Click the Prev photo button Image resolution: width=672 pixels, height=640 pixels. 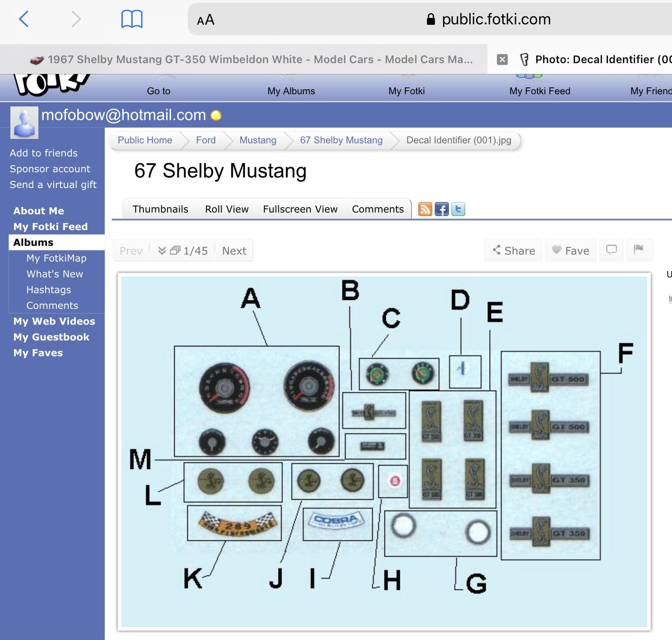(131, 251)
